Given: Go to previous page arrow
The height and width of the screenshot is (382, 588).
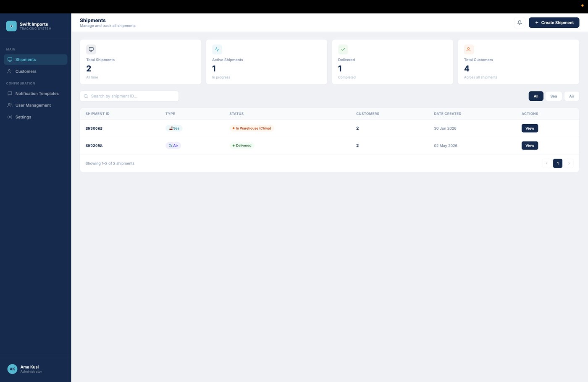Looking at the screenshot, I should pyautogui.click(x=546, y=163).
